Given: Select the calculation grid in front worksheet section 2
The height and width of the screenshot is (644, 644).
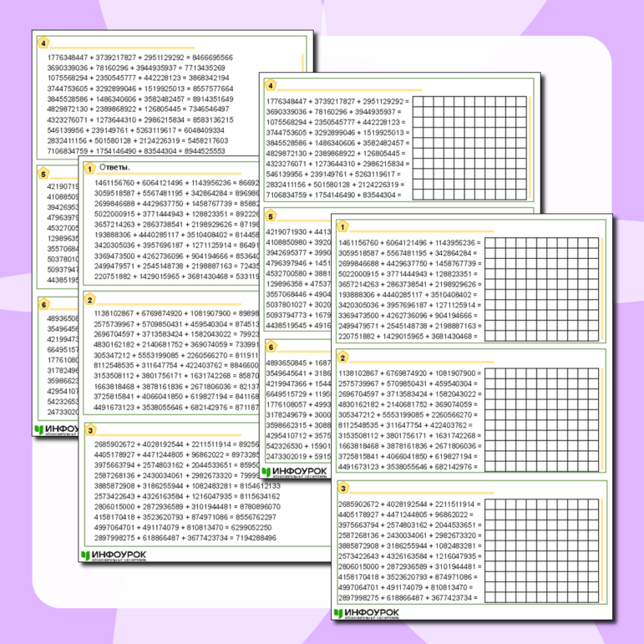Looking at the screenshot, I should [541, 420].
